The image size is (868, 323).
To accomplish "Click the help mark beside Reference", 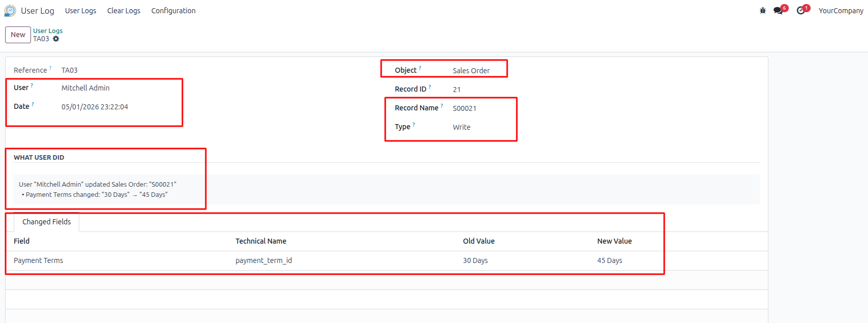I will [x=50, y=68].
